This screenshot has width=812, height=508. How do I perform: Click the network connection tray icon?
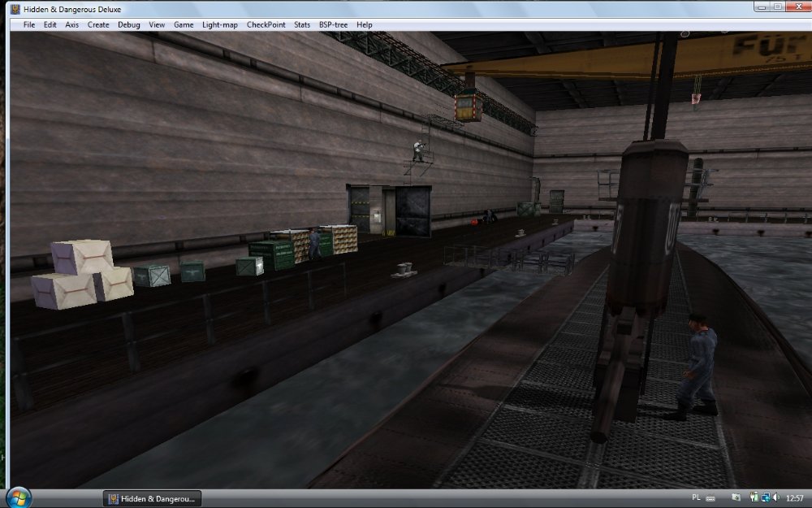point(765,497)
